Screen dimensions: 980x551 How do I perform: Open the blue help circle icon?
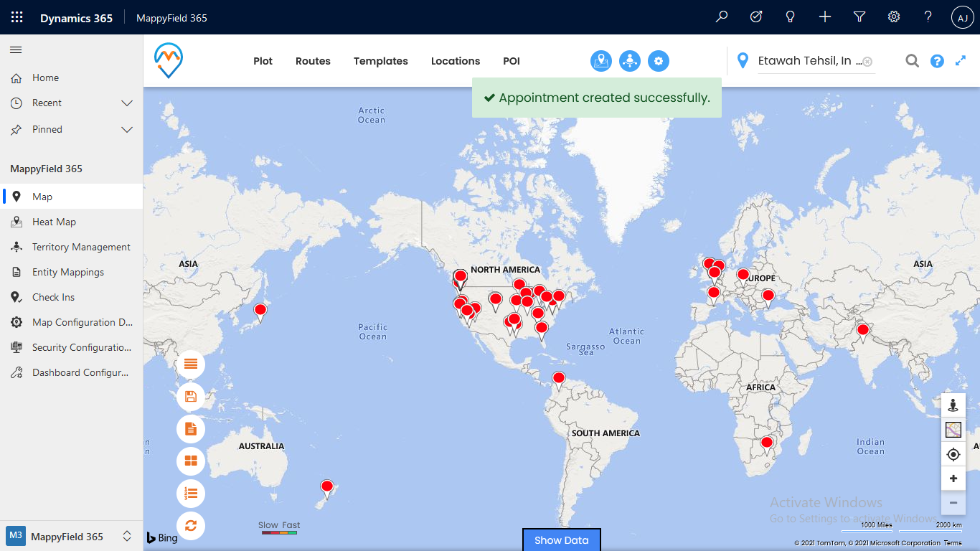point(937,61)
